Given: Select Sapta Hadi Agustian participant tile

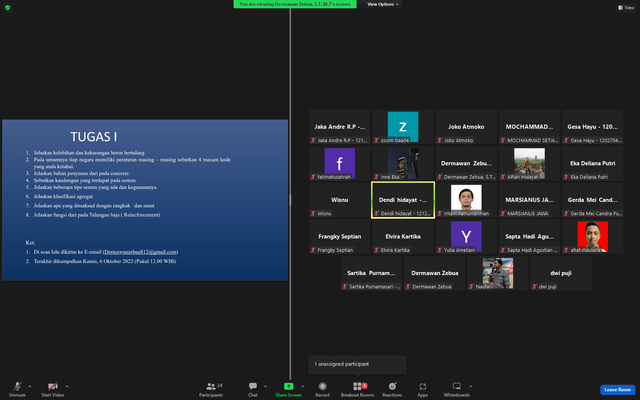Looking at the screenshot, I should tap(529, 236).
